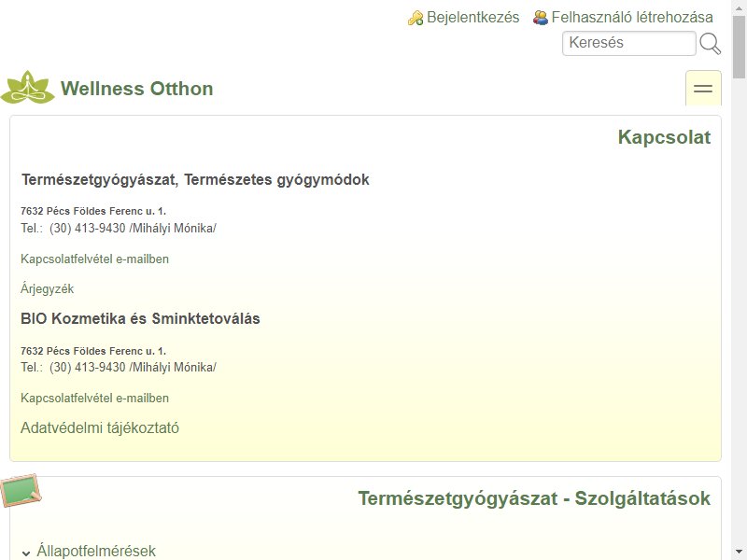Go to Wellness Otthon home title
747x560 pixels.
pyautogui.click(x=136, y=89)
